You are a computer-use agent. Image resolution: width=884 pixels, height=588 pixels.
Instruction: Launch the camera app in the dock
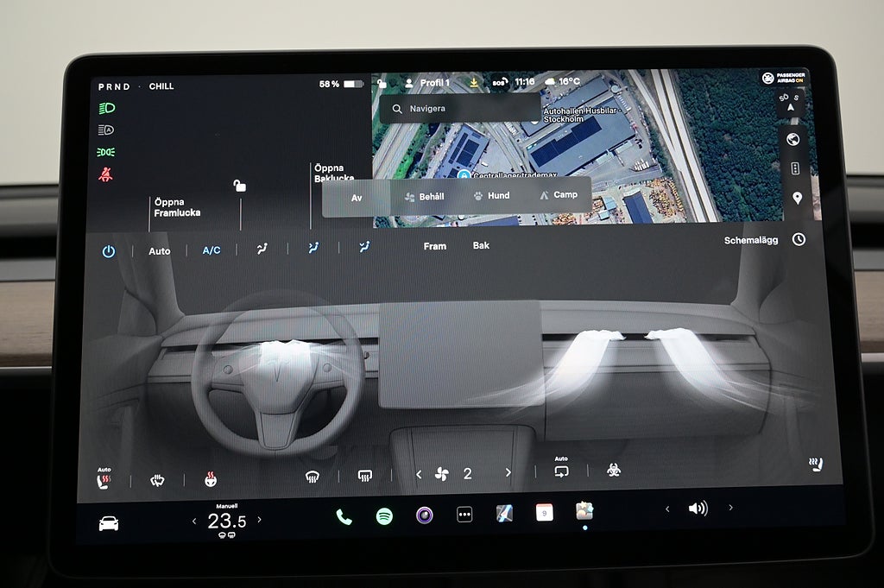pos(424,515)
